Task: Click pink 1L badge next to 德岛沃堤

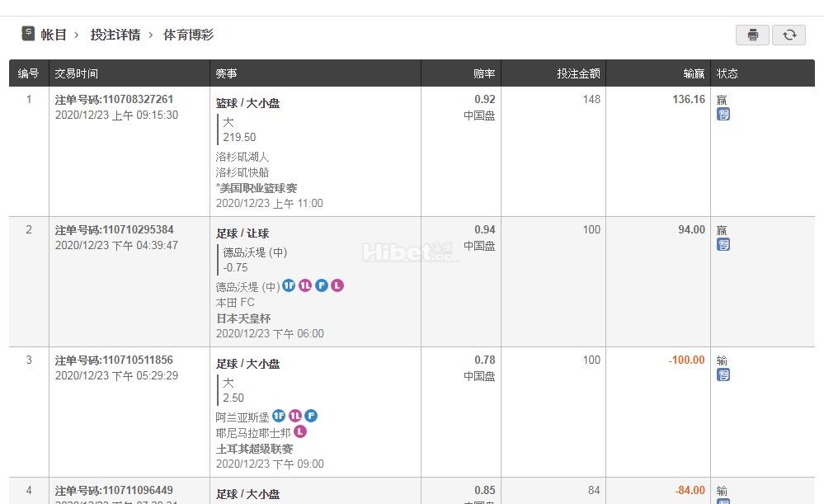Action: tap(305, 285)
